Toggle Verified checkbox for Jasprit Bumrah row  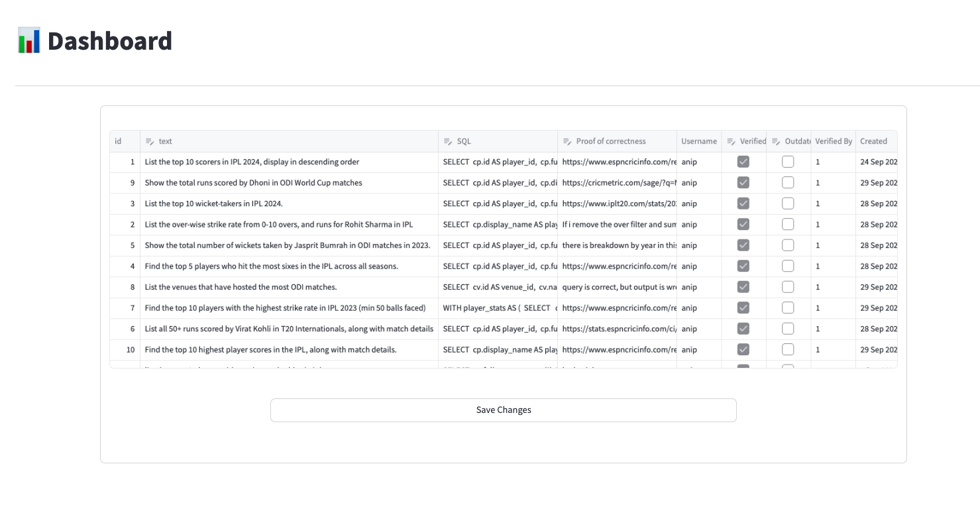pyautogui.click(x=743, y=245)
